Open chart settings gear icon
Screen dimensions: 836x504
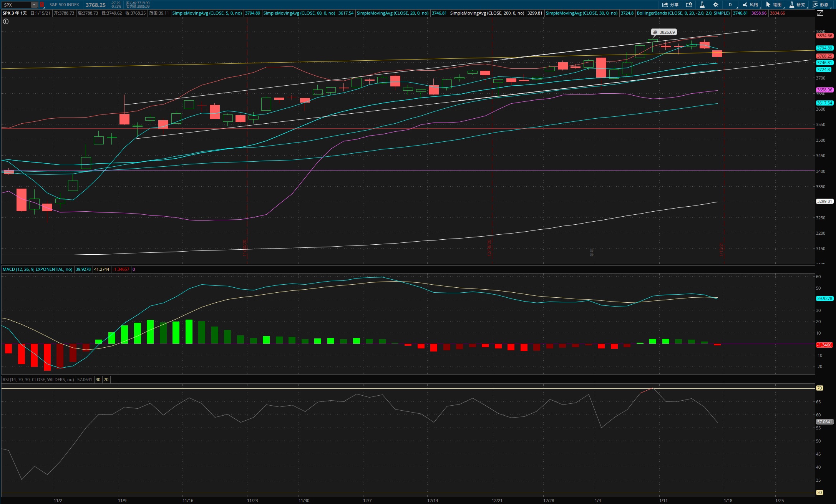(715, 5)
